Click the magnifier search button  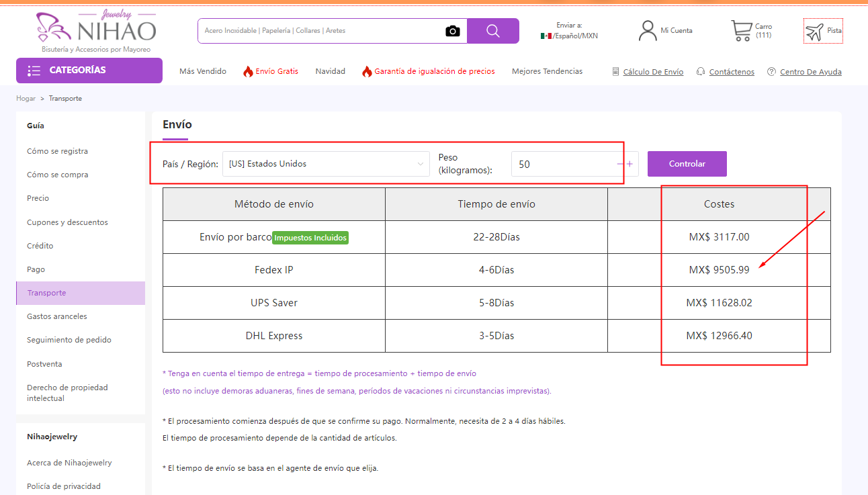click(x=493, y=31)
